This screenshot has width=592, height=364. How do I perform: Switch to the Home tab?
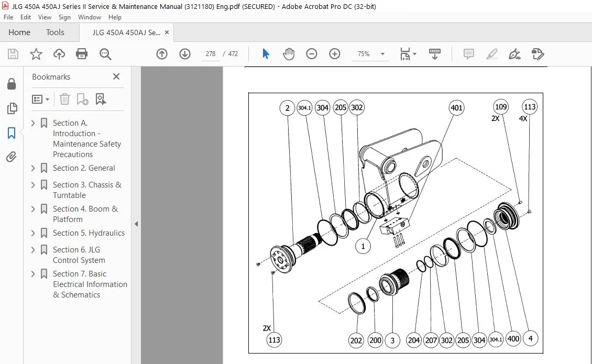tap(19, 32)
